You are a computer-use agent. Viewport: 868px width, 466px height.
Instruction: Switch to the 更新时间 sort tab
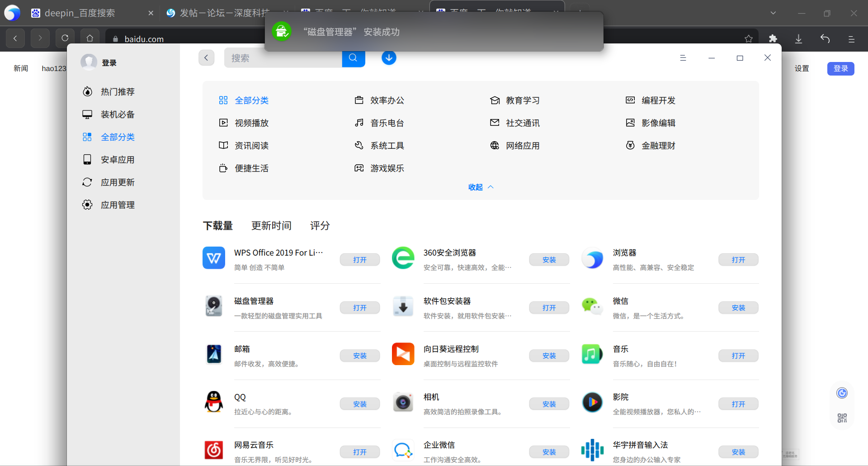(271, 225)
